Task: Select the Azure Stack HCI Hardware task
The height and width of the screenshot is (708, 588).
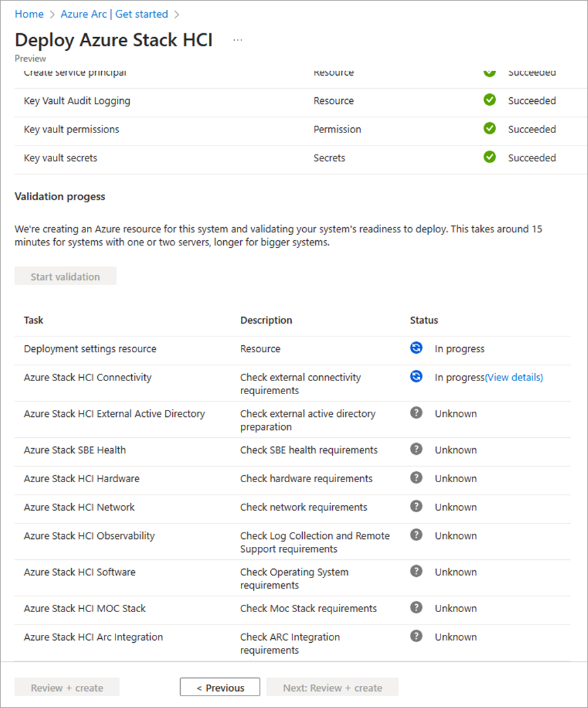Action: (82, 478)
